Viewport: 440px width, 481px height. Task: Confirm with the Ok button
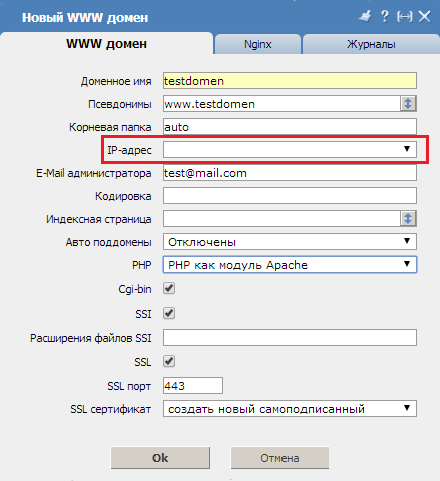[x=160, y=458]
